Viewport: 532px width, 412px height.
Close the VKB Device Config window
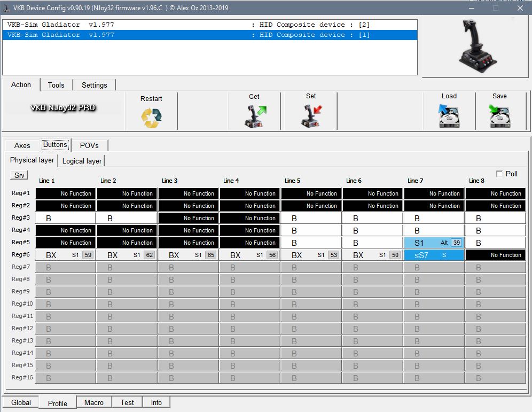520,8
